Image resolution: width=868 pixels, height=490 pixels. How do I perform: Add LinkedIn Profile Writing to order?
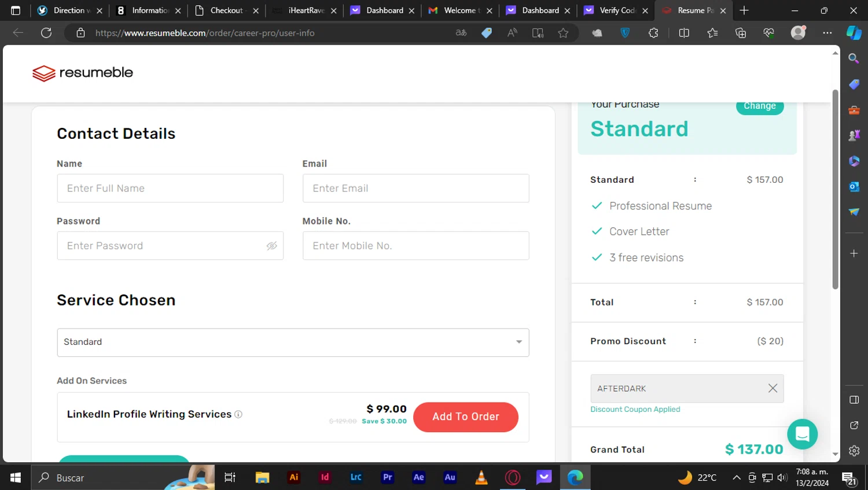point(466,417)
